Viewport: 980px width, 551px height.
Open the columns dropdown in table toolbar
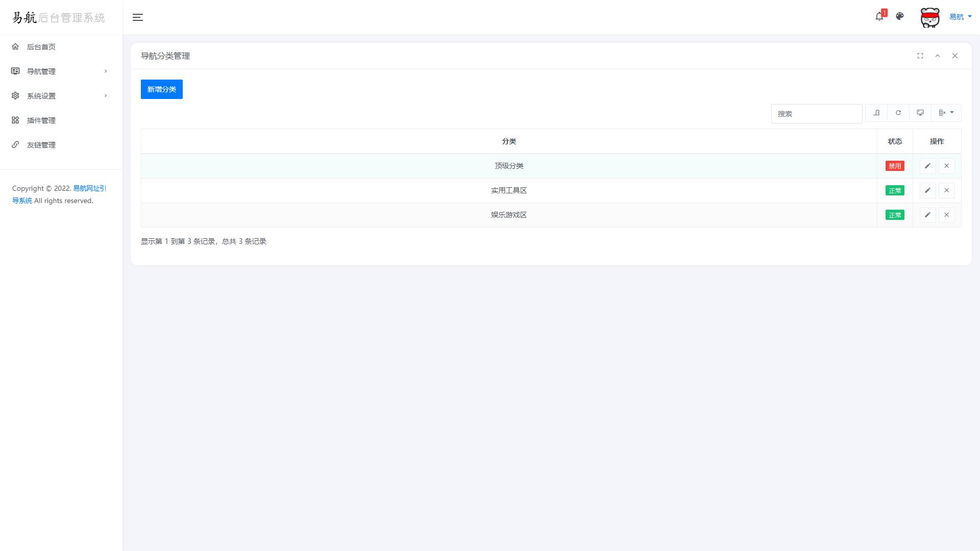point(946,113)
